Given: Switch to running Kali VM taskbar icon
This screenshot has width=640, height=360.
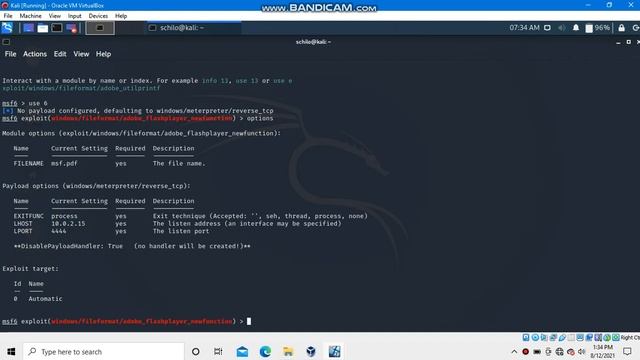Looking at the screenshot, I should tap(334, 351).
